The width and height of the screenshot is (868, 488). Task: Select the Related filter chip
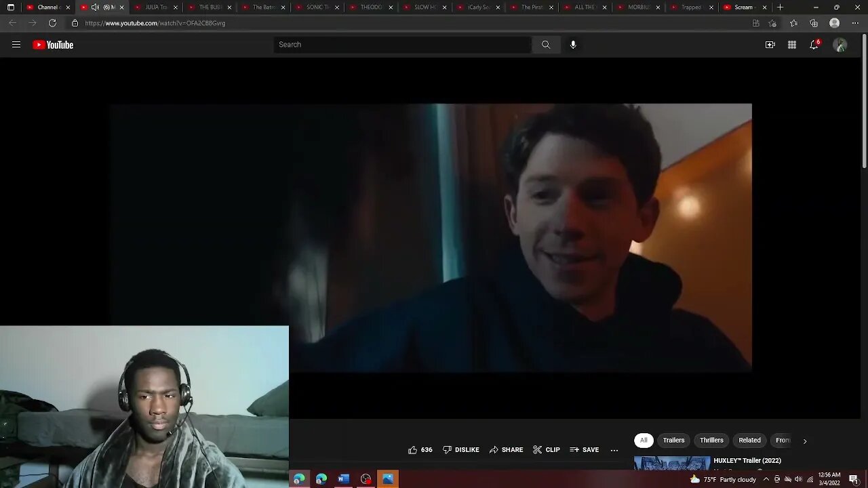749,441
